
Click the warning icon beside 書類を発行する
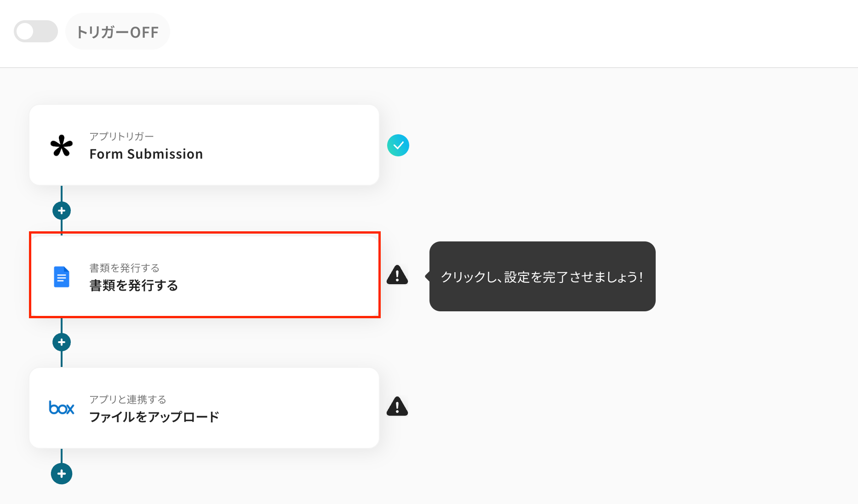(397, 275)
